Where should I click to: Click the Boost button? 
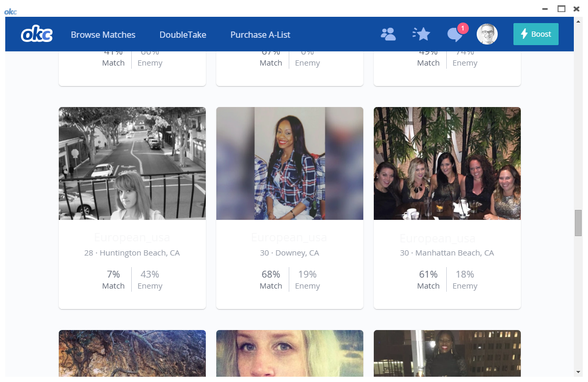(536, 34)
